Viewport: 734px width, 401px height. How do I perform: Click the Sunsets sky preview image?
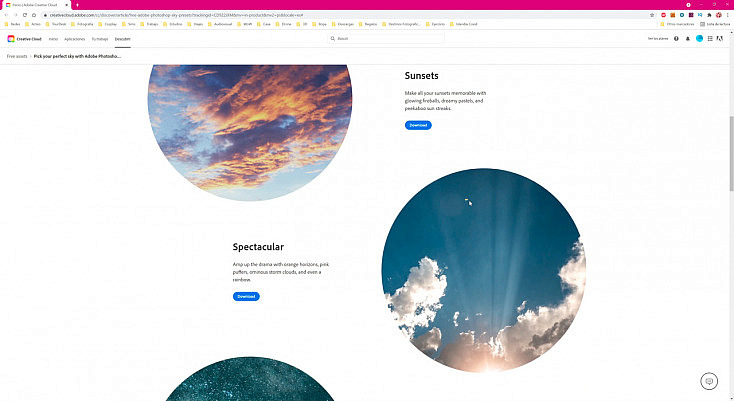pyautogui.click(x=250, y=132)
